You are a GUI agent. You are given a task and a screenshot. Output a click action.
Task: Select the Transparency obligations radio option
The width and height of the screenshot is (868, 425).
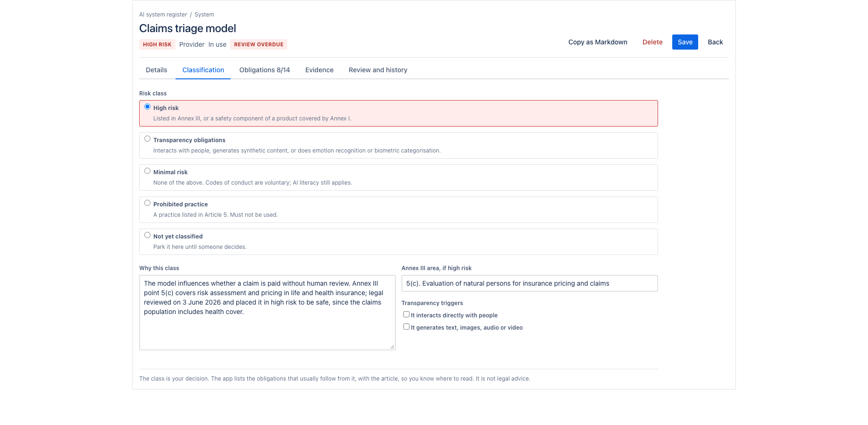[147, 139]
